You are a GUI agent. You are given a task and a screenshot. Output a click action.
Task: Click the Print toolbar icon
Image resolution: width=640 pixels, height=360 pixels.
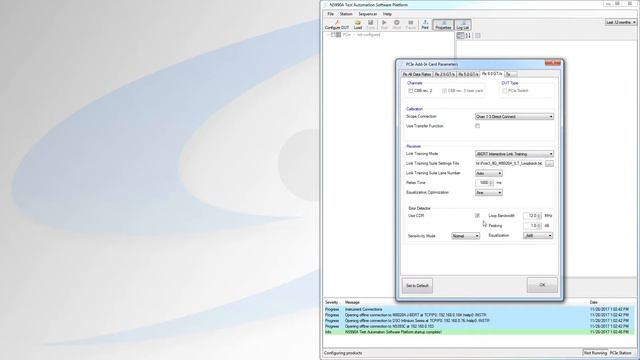425,25
